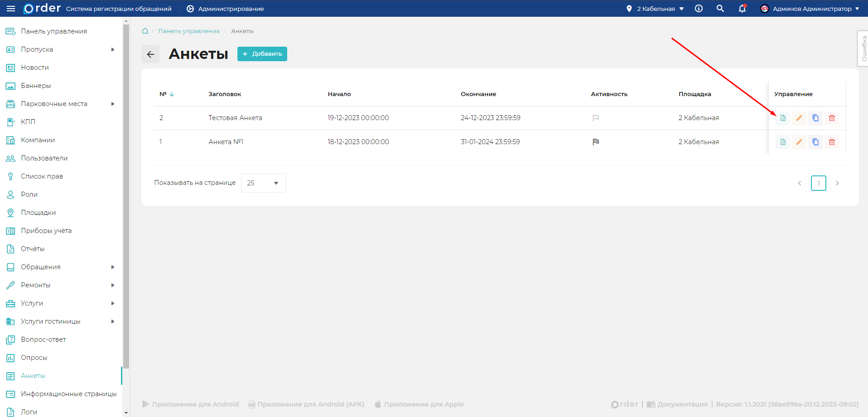868x417 pixels.
Task: Open notifications bell icon
Action: [742, 9]
